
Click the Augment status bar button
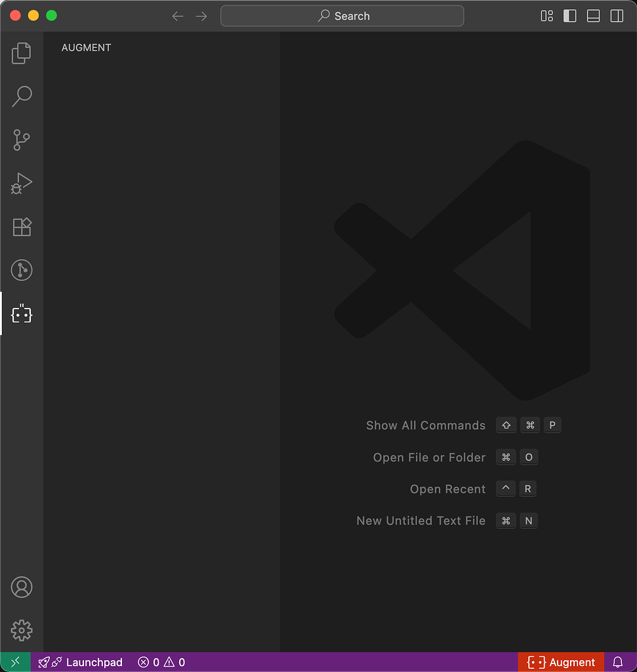click(x=561, y=662)
